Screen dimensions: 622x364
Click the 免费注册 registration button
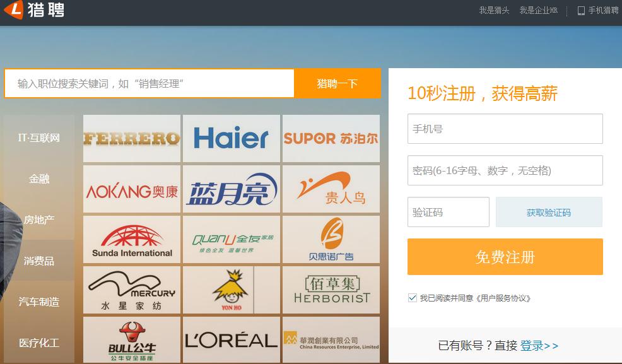point(505,257)
